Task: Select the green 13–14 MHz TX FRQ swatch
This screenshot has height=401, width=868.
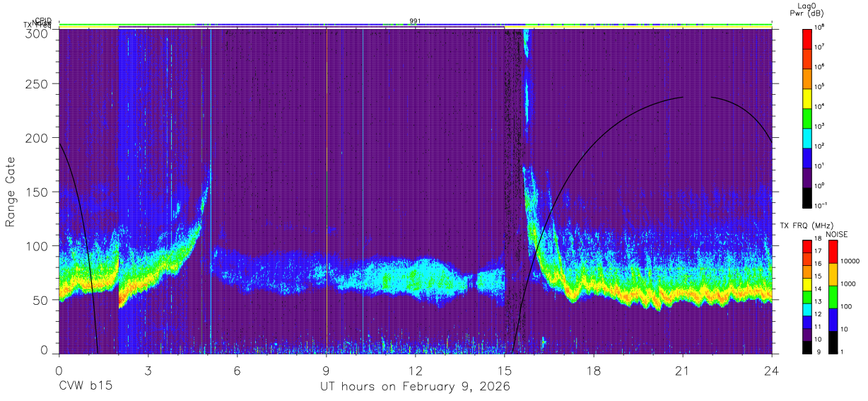Action: pyautogui.click(x=807, y=297)
